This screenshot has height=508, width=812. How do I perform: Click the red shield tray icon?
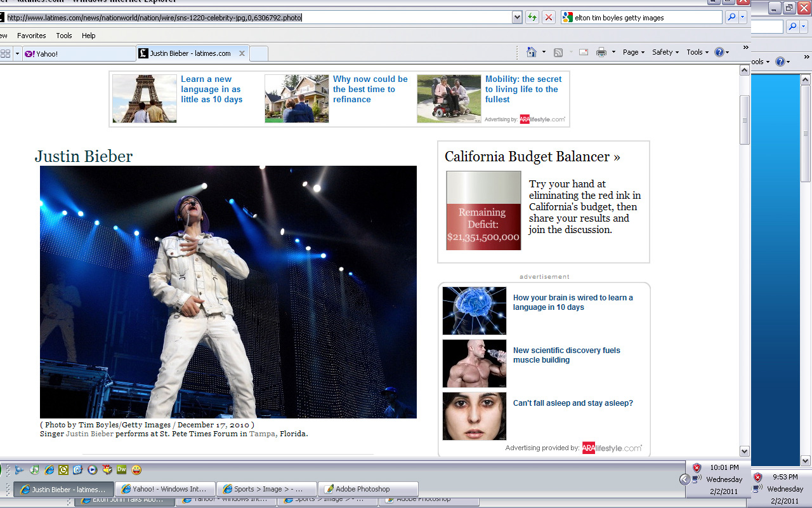pos(697,467)
